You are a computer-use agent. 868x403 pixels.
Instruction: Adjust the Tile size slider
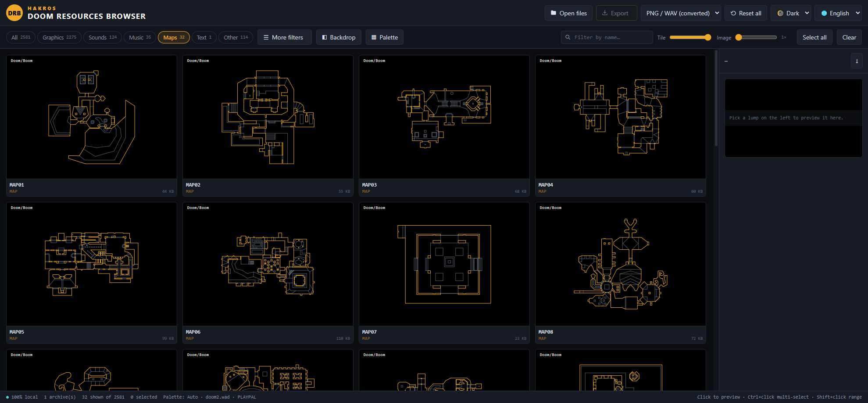(690, 37)
